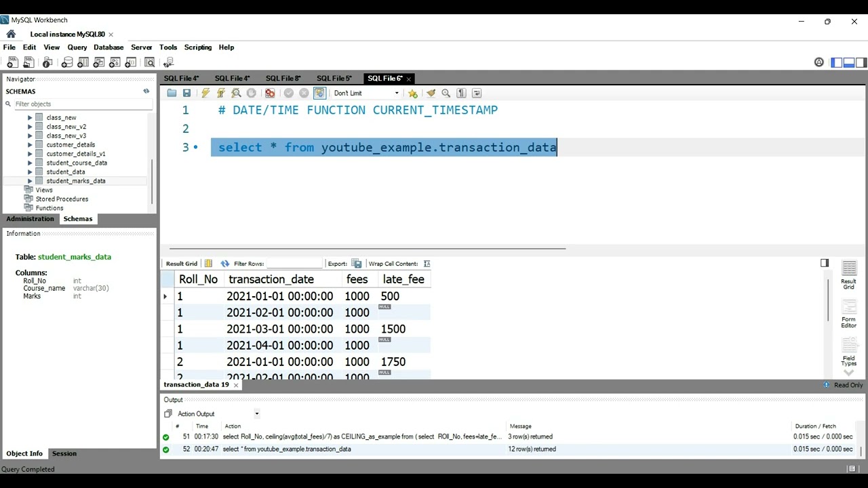Screen dimensions: 868x488
Task: Expand the class_new_v3 table
Action: [30, 136]
